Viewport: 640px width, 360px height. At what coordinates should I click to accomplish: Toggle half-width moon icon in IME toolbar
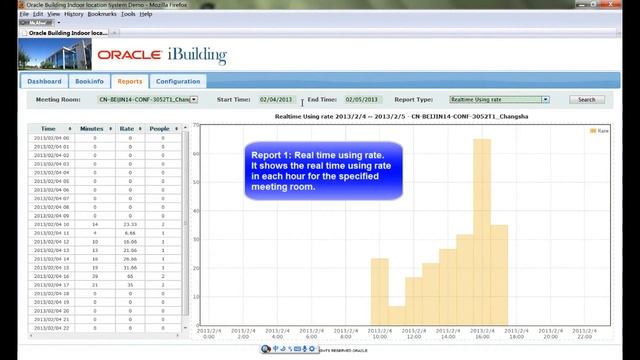pos(283,349)
